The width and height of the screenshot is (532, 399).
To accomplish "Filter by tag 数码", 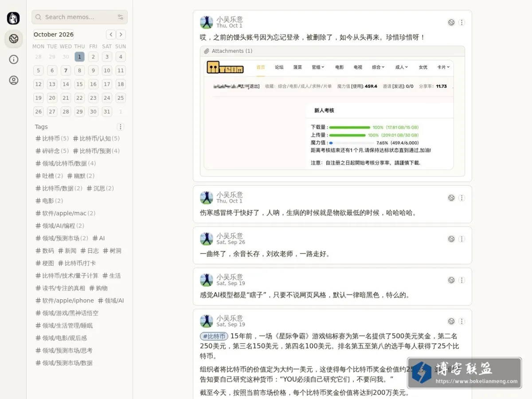I will pos(45,251).
